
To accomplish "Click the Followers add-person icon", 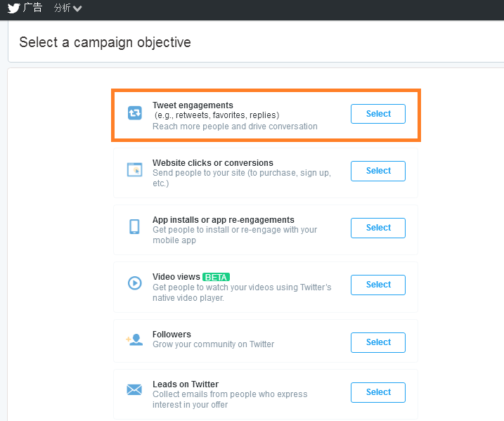I will coord(134,339).
